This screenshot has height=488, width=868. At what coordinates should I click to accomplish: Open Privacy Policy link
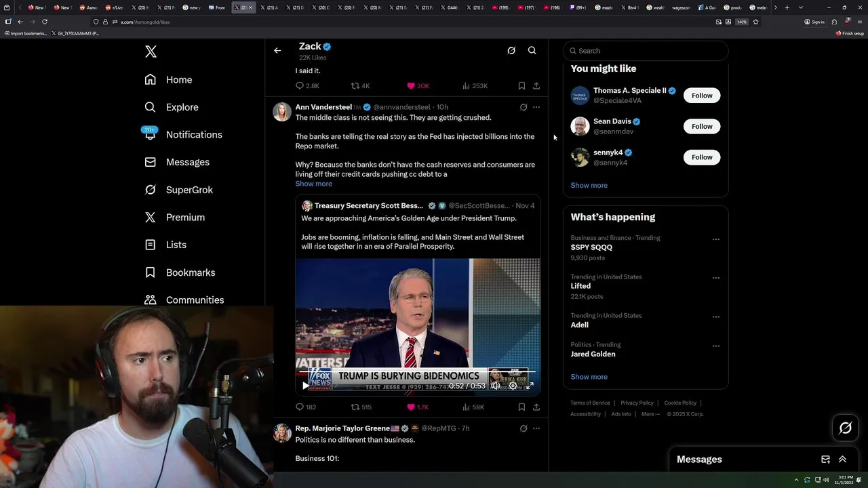[x=637, y=403]
